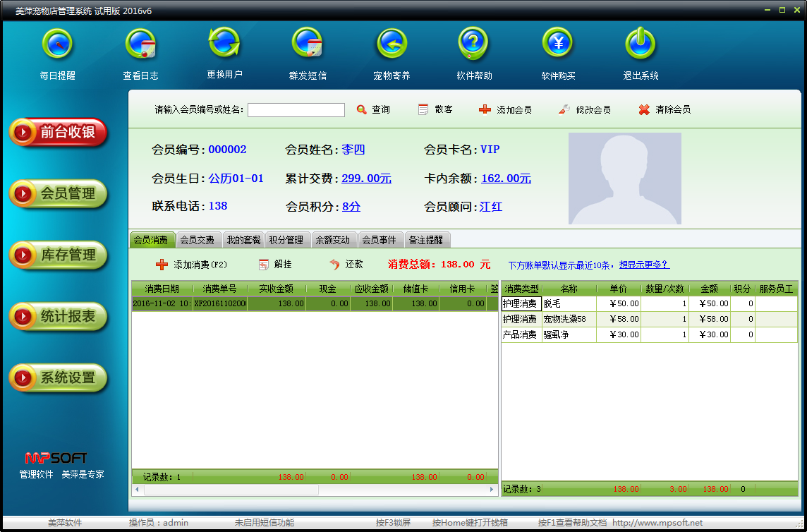Click the member photo placeholder
Screen dimensions: 807x532
click(x=624, y=179)
